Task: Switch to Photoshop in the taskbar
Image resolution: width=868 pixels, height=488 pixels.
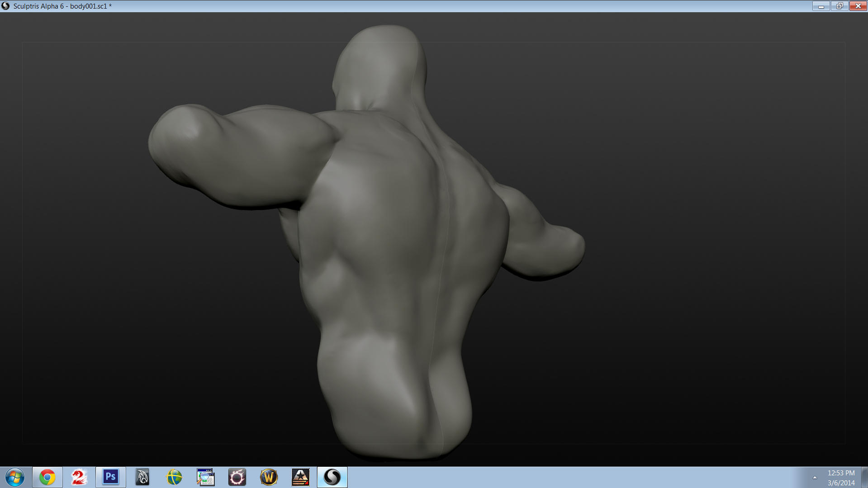Action: coord(111,477)
